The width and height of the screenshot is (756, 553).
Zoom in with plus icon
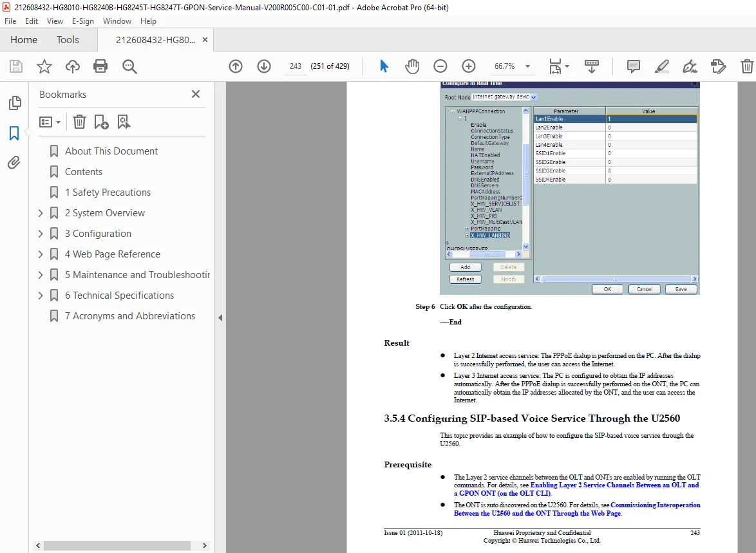tap(469, 66)
